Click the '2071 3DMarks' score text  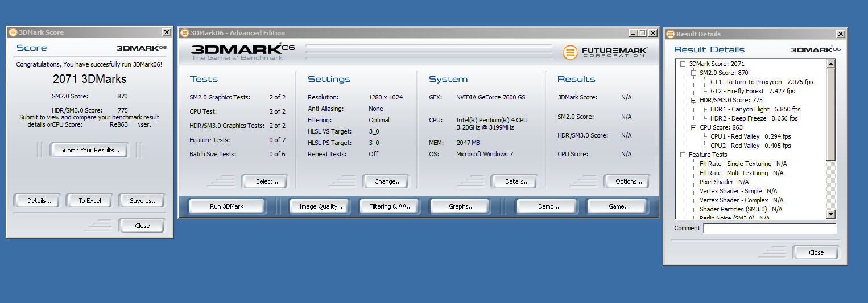point(90,79)
